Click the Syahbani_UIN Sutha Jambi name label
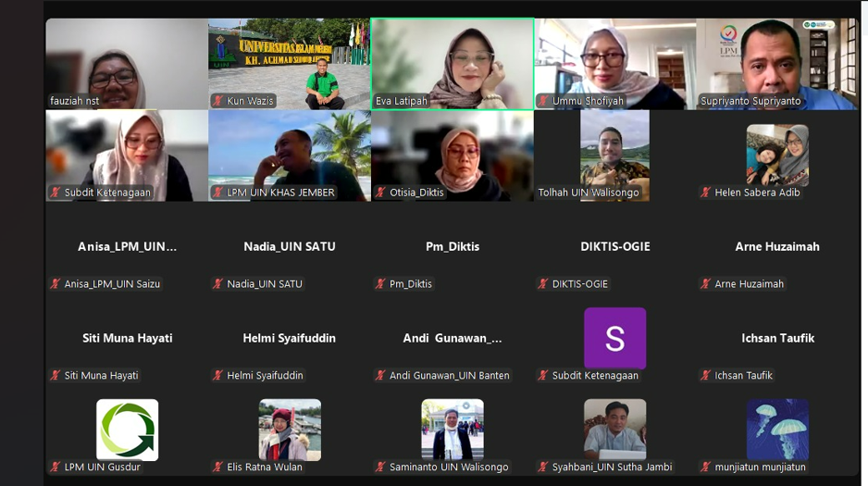The height and width of the screenshot is (486, 868). pyautogui.click(x=612, y=467)
